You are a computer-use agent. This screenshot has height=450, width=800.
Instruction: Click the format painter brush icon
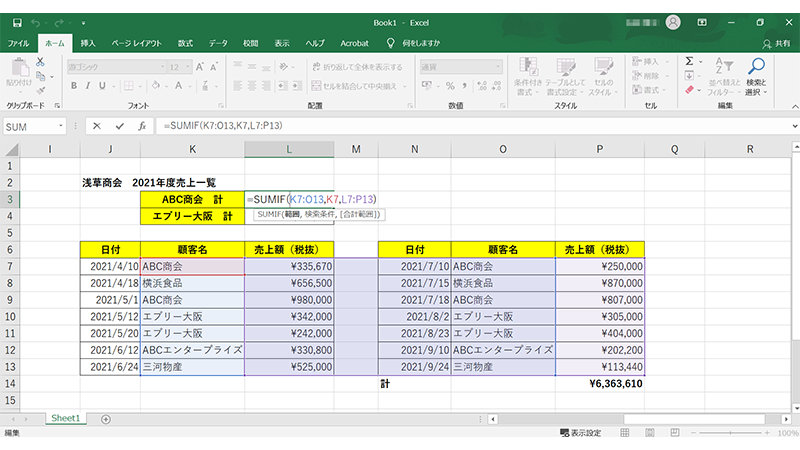click(x=40, y=90)
